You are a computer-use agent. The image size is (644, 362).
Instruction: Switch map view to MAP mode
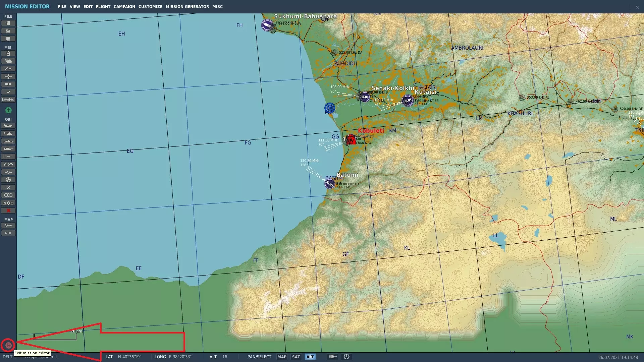click(x=282, y=357)
